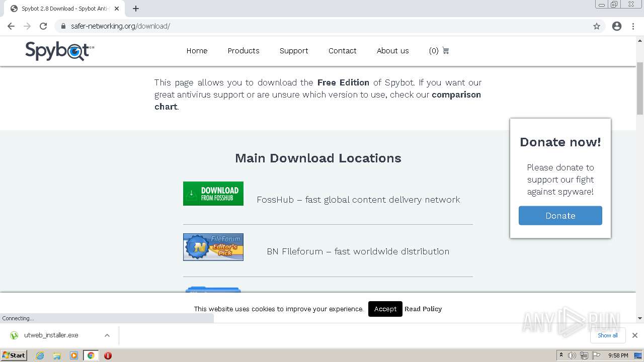The height and width of the screenshot is (362, 644).
Task: Open the Products menu
Action: 244,51
